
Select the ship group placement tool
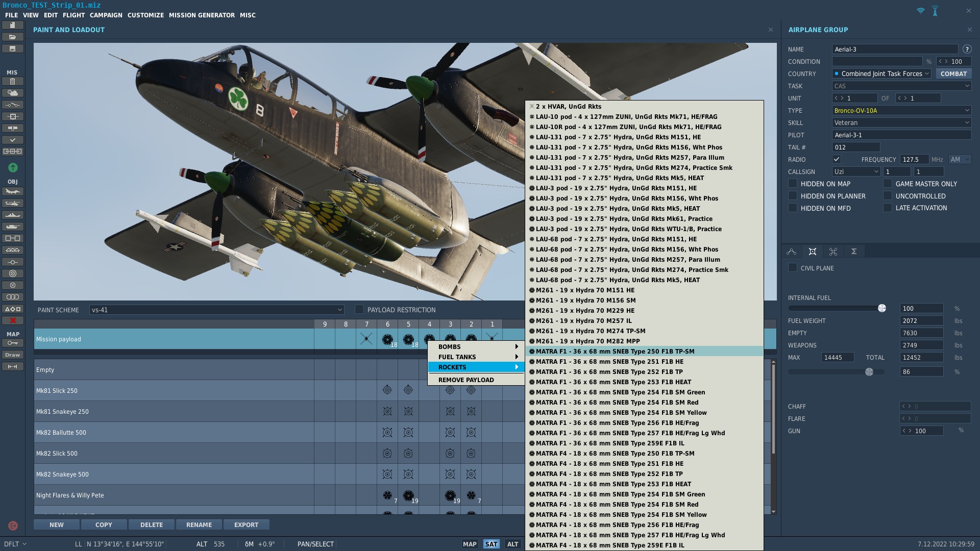(x=13, y=215)
